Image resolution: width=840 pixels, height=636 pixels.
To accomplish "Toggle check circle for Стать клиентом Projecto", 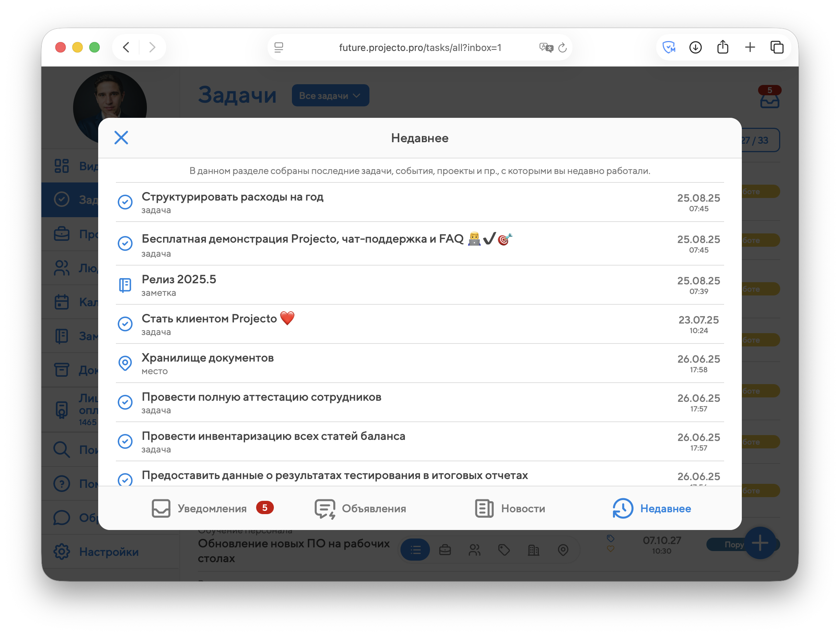I will (x=125, y=324).
